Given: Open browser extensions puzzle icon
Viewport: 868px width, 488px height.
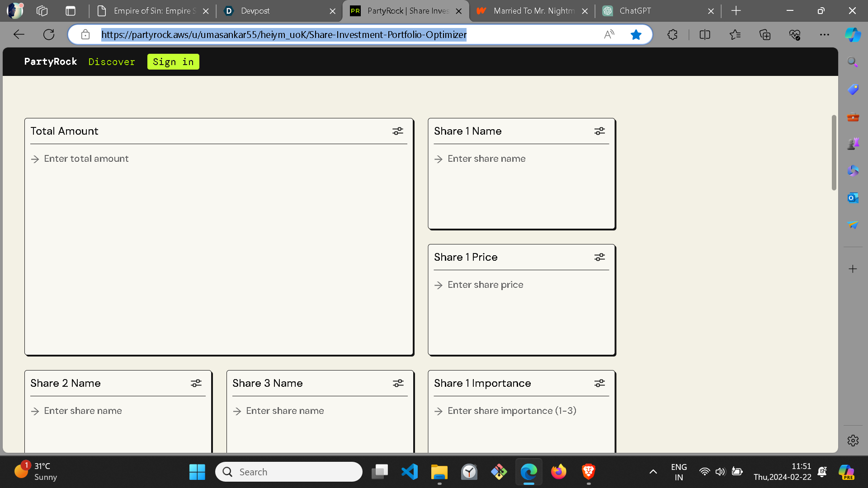Looking at the screenshot, I should coord(672,34).
